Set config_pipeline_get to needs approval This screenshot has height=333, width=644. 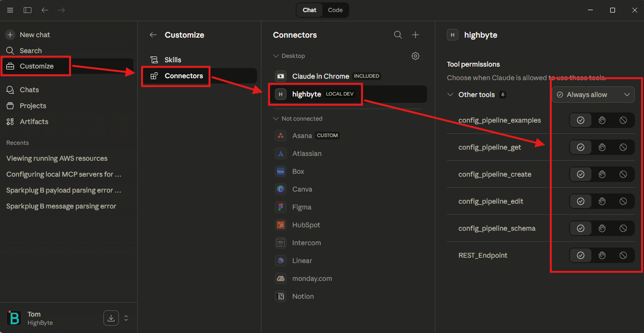pyautogui.click(x=602, y=147)
